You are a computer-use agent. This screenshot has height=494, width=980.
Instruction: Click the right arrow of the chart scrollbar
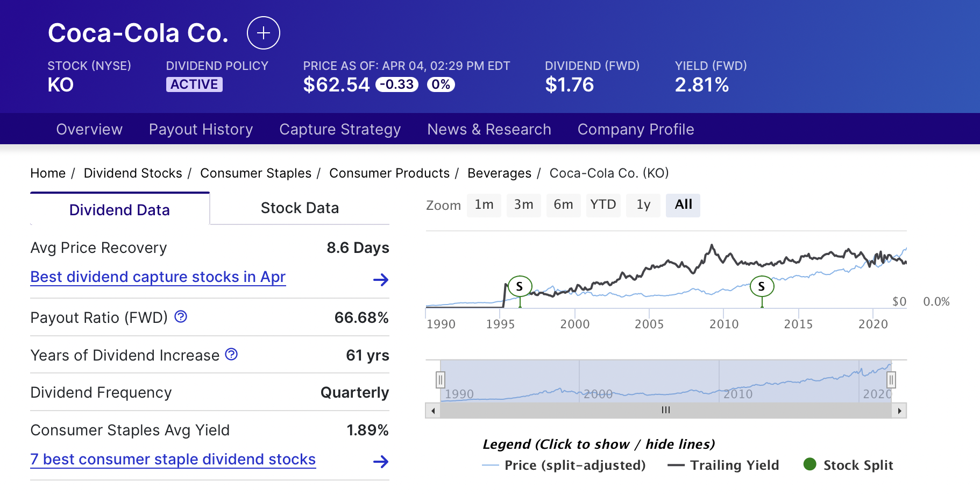pyautogui.click(x=900, y=410)
